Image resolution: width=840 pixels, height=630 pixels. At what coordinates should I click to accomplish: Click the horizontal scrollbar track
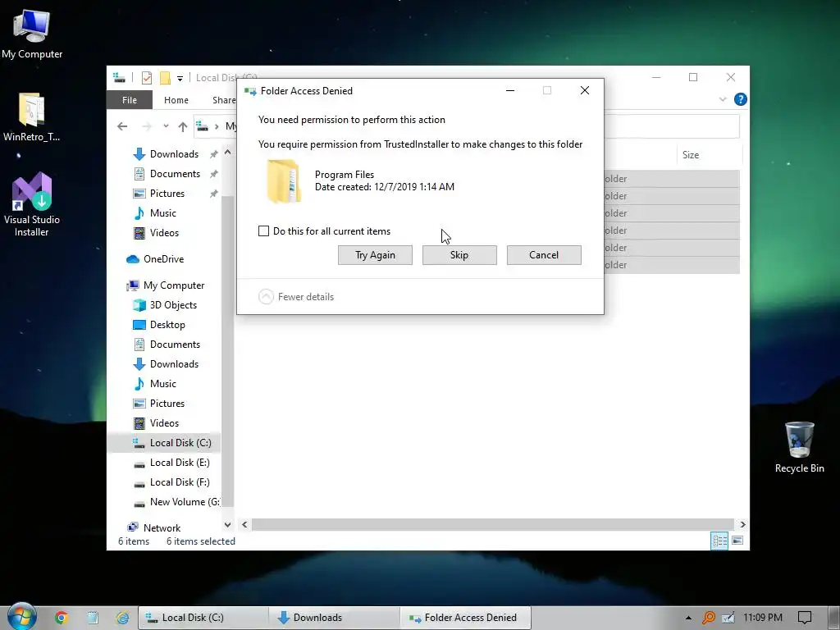tap(492, 524)
